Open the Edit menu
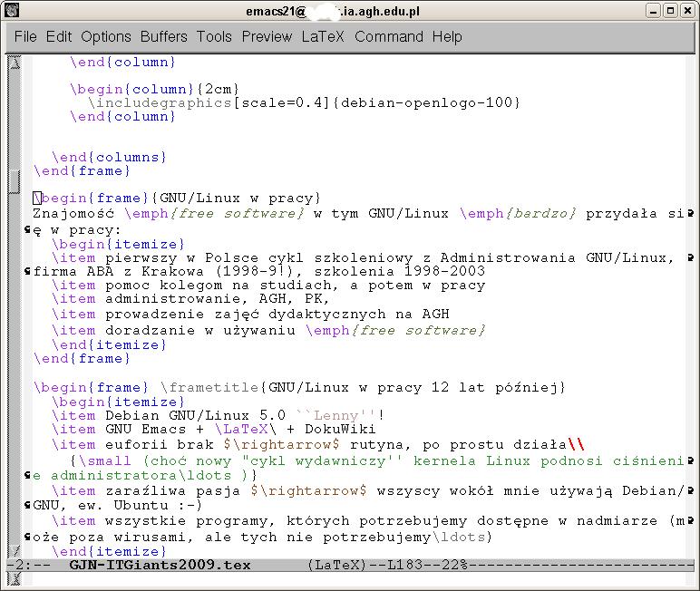The image size is (700, 591). 58,36
